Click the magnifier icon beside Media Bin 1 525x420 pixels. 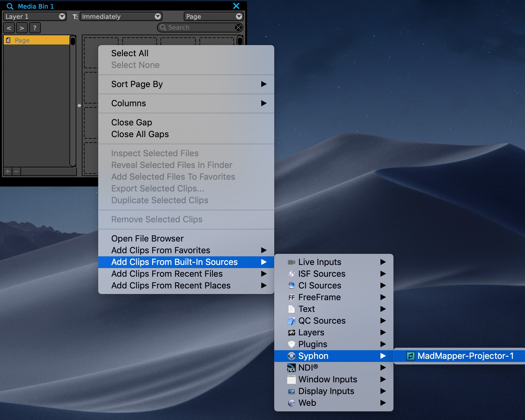click(10, 6)
